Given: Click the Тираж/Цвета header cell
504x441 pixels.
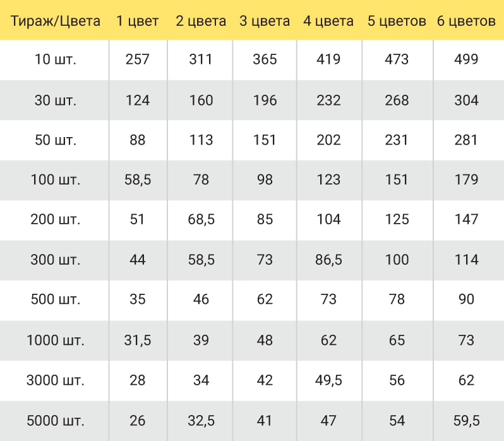Looking at the screenshot, I should click(x=56, y=21).
